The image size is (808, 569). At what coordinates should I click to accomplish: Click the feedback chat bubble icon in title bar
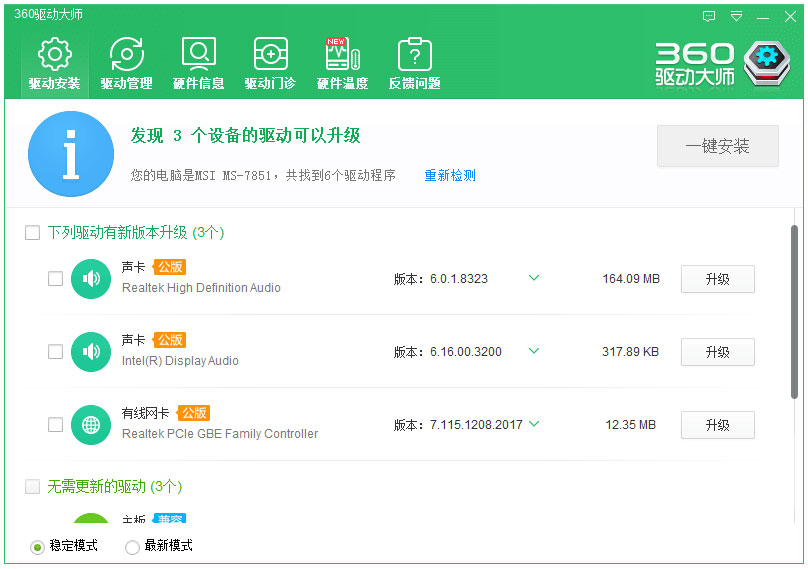click(709, 16)
